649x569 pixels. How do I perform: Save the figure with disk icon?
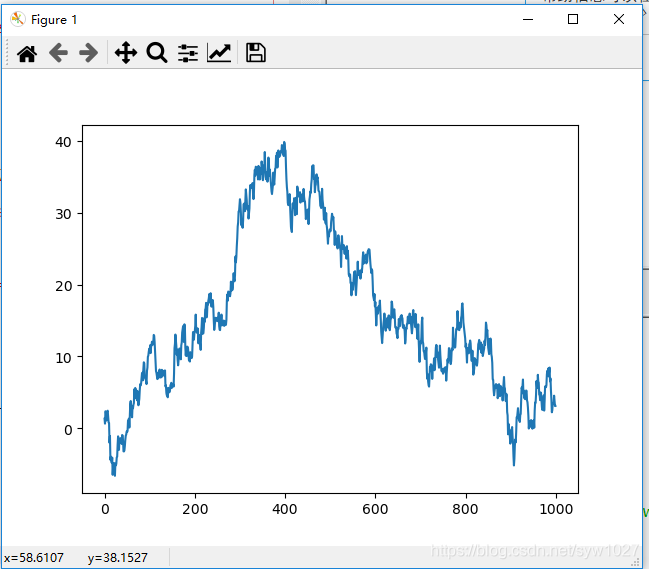pos(256,53)
